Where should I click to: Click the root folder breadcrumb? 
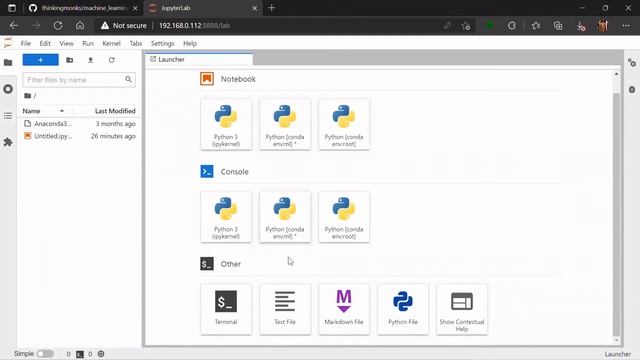point(28,96)
